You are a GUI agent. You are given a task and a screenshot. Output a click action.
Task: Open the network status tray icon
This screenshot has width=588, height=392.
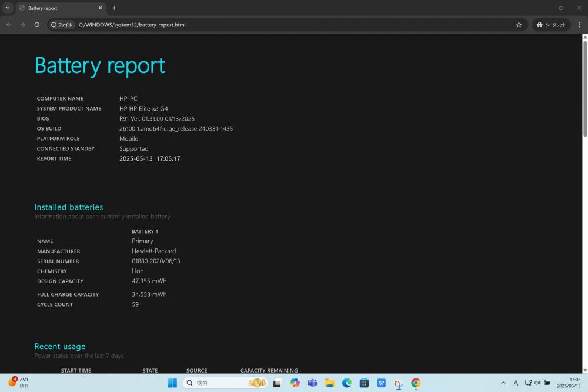[528, 383]
